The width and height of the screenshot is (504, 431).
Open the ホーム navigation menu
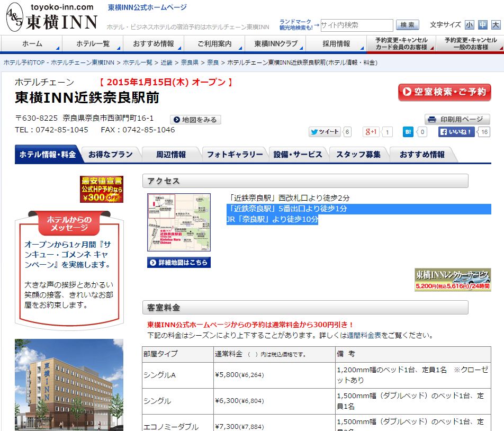32,44
